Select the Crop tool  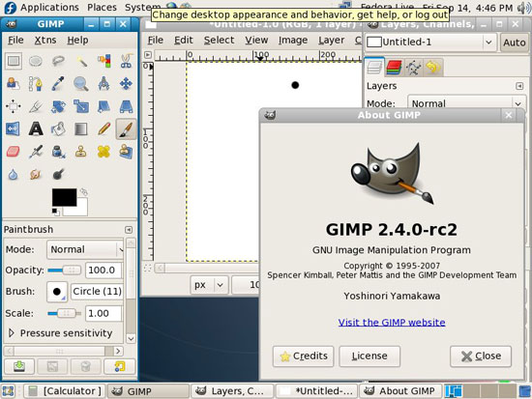(36, 106)
